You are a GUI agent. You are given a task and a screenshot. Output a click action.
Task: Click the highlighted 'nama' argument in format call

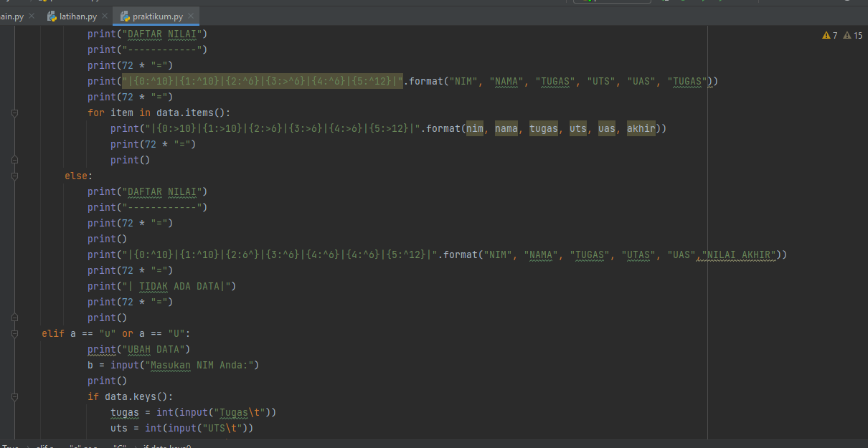pos(506,128)
